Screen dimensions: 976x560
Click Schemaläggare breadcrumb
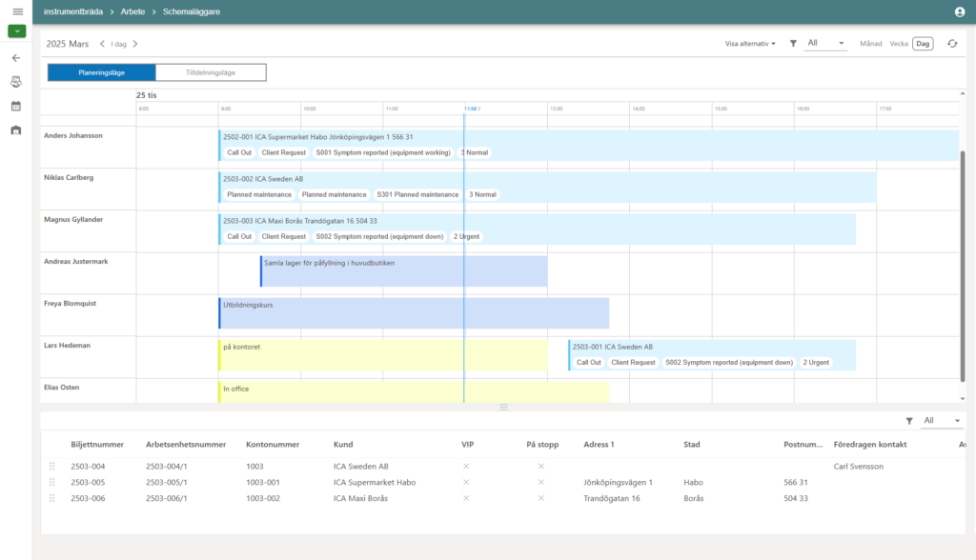[x=191, y=11]
